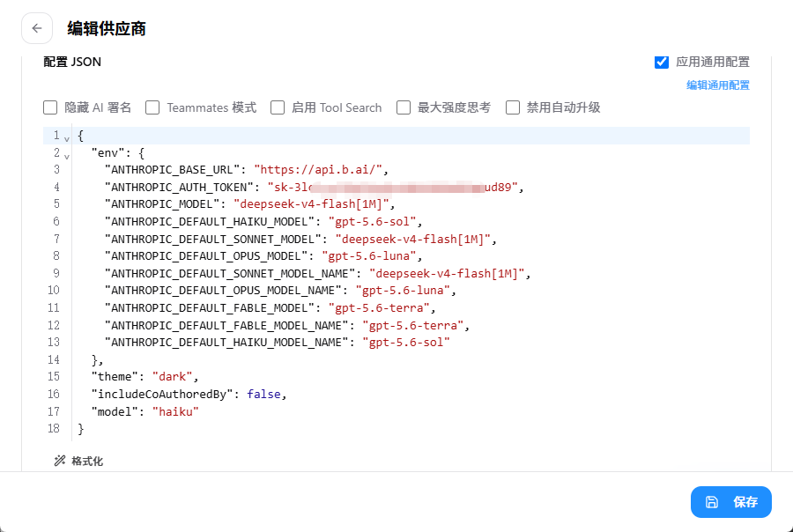Collapse the env block fold arrow on line 2
793x532 pixels.
67,155
